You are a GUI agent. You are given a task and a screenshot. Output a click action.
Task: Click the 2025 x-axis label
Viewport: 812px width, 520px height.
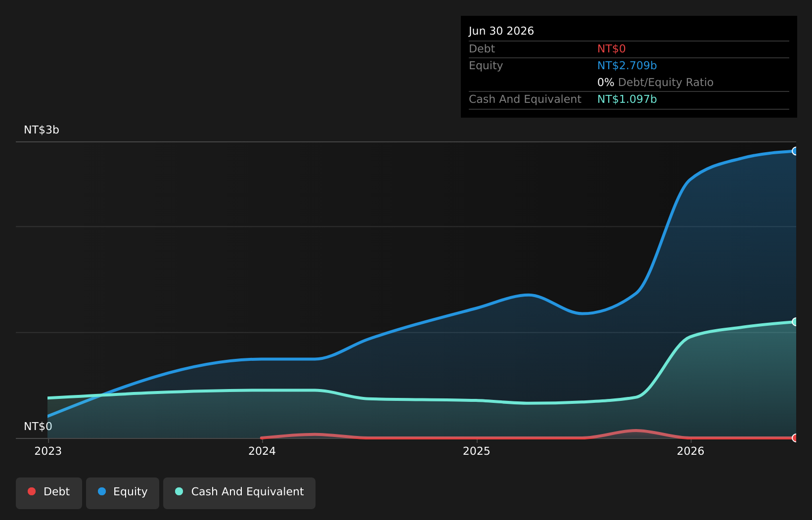coord(477,451)
